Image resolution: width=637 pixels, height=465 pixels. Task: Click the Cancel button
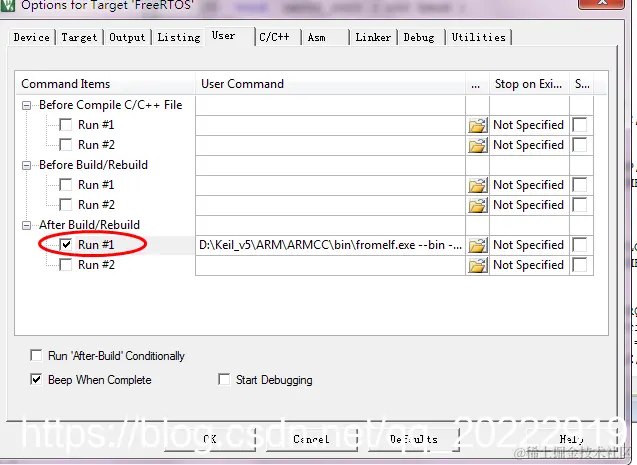click(x=312, y=439)
